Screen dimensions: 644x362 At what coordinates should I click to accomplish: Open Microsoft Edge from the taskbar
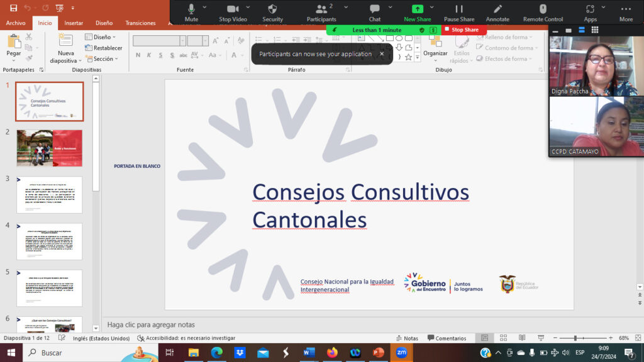(216, 353)
